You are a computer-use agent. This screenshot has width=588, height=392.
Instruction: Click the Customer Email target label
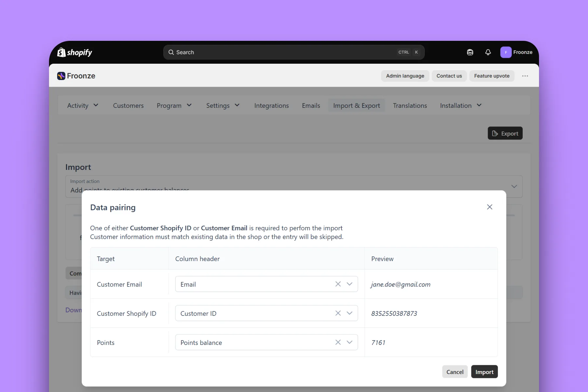pyautogui.click(x=119, y=285)
